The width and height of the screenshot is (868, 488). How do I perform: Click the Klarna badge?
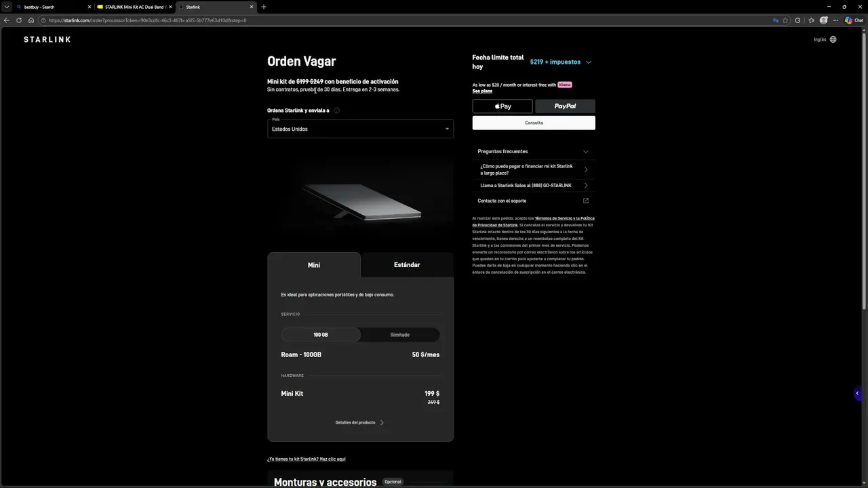pos(565,85)
